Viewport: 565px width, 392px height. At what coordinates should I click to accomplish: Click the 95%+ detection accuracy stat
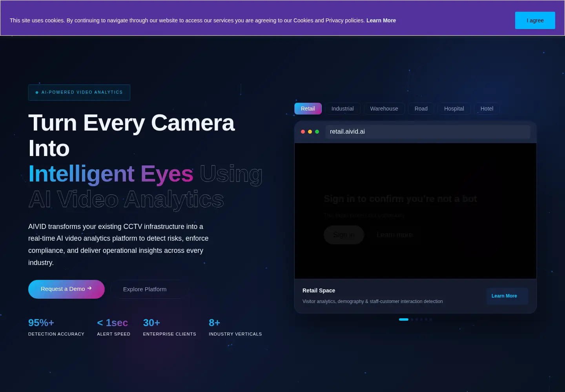pyautogui.click(x=56, y=327)
